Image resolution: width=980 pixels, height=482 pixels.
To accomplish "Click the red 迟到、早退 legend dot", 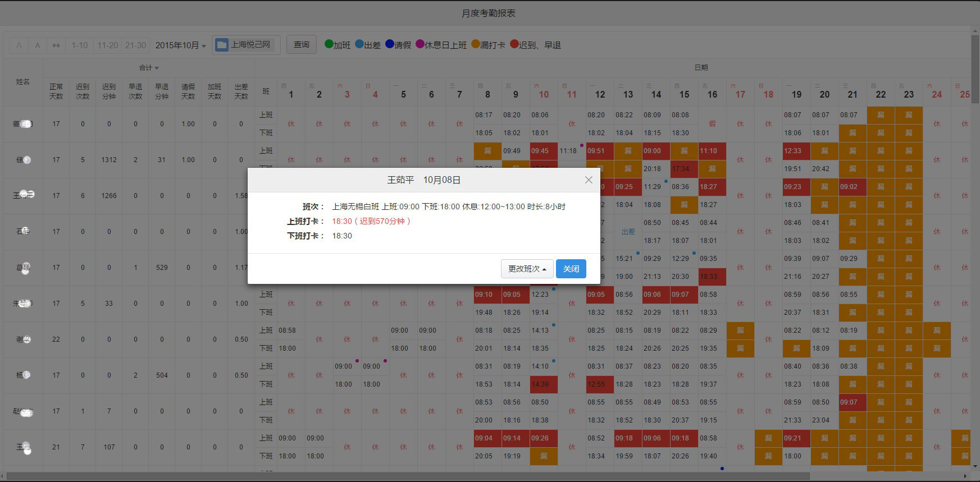I will pyautogui.click(x=514, y=44).
